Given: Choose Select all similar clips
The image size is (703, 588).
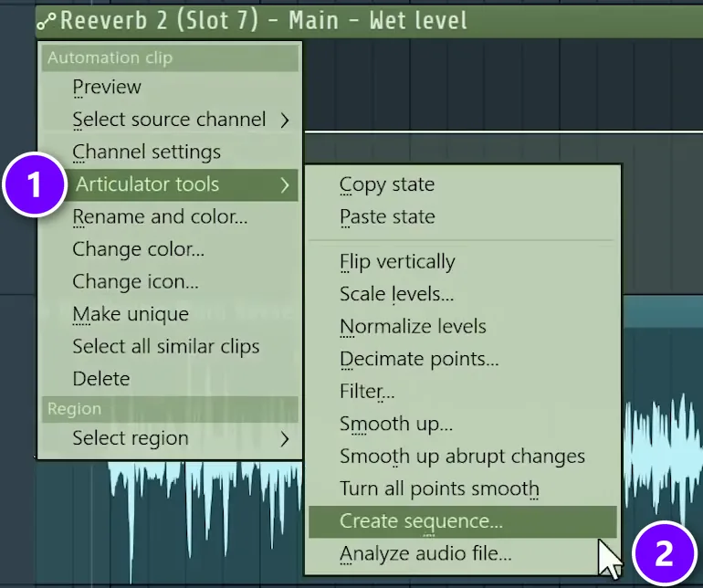Looking at the screenshot, I should point(170,346).
